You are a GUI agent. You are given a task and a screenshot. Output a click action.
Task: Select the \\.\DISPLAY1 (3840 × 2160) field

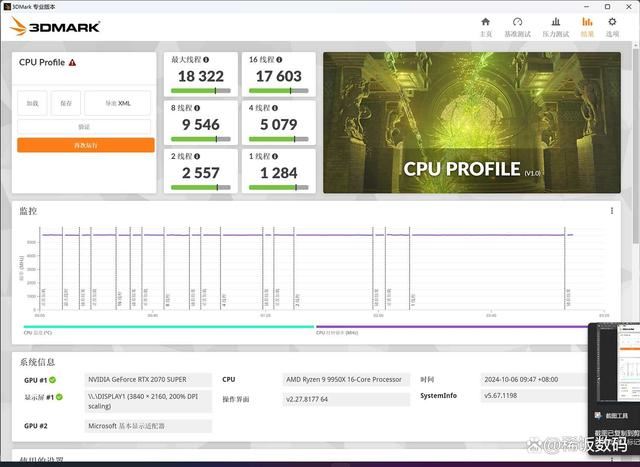[x=148, y=401]
